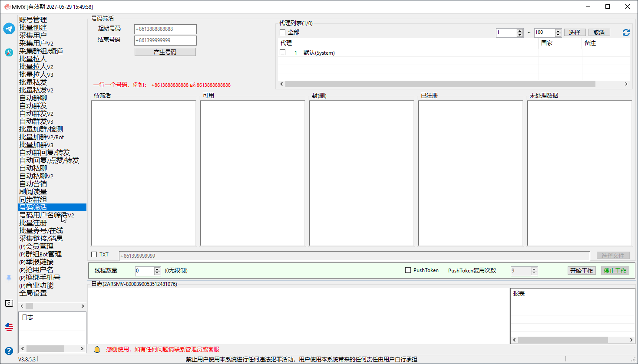Viewport: 638px width, 364px height.
Task: Open (P)会员管理 menu item
Action: click(x=36, y=246)
